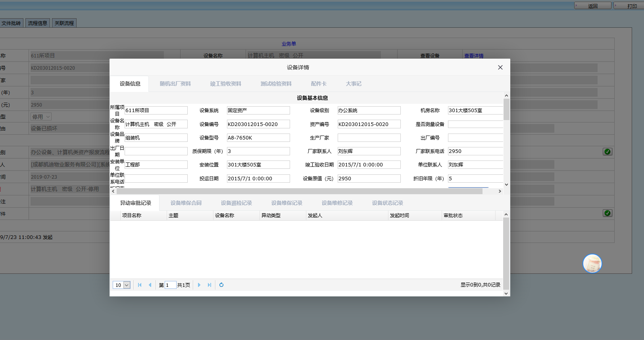
Task: Click green check icon beside 办公设备 process field
Action: point(607,152)
